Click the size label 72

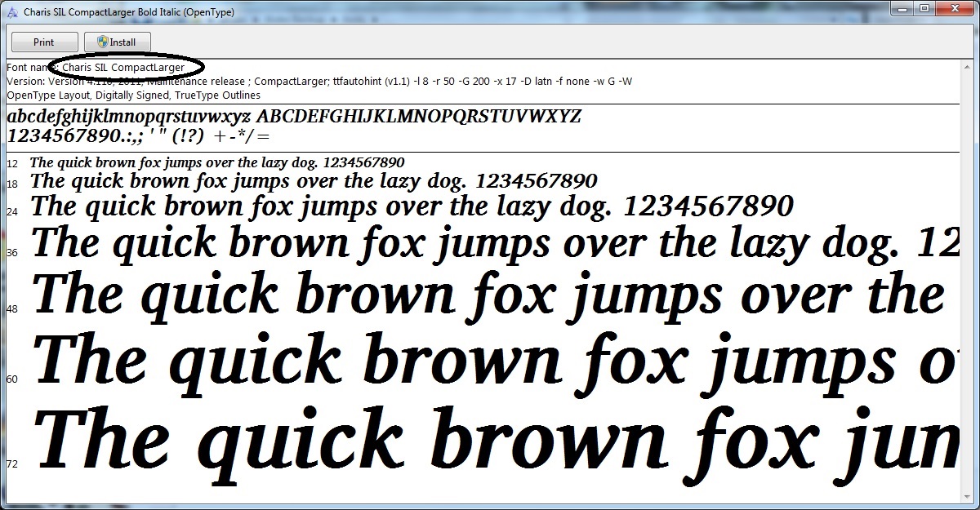[x=12, y=464]
